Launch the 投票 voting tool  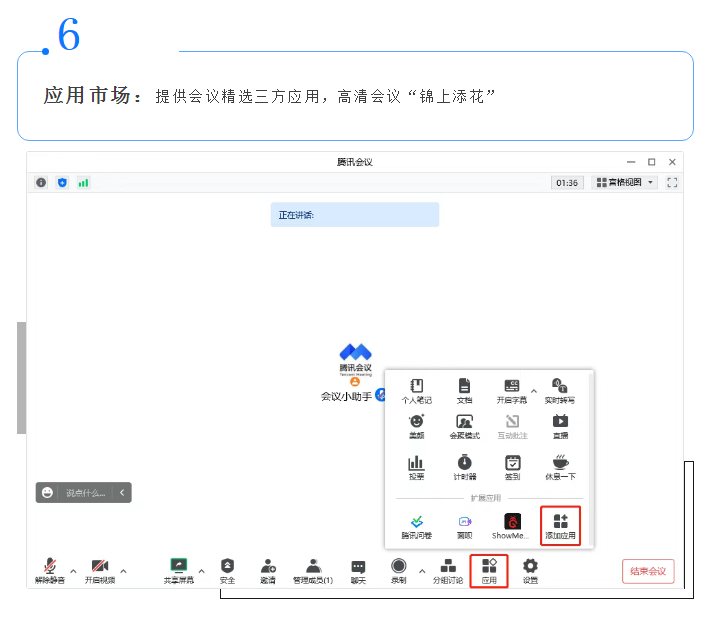[416, 467]
